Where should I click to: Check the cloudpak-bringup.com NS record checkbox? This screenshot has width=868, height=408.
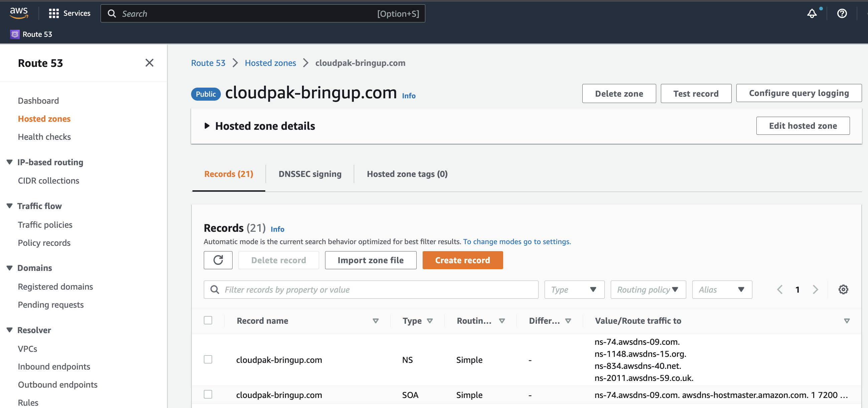tap(209, 359)
